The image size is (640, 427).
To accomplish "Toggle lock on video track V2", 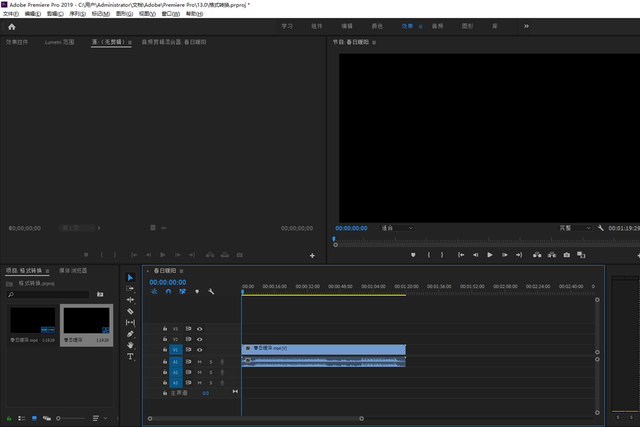I will (x=164, y=339).
